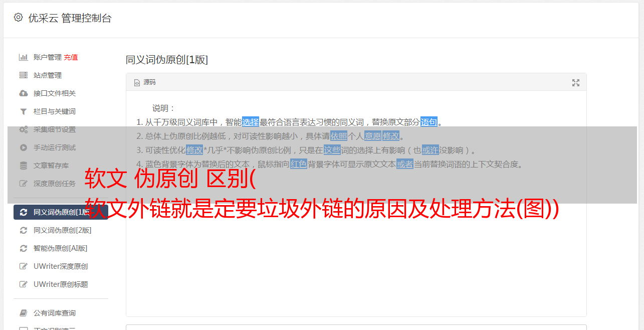Click the highlighted word 依照 in line two
The image size is (644, 330).
[x=339, y=136]
